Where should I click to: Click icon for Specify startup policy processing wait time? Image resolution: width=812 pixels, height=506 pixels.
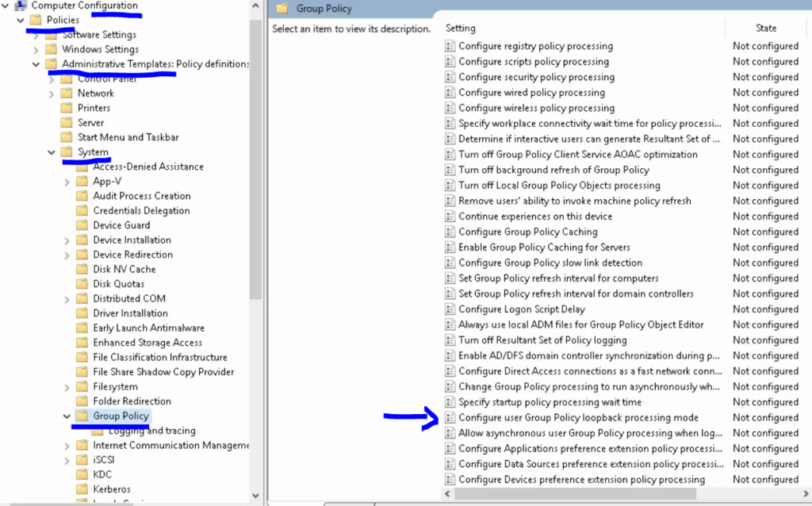tap(450, 402)
